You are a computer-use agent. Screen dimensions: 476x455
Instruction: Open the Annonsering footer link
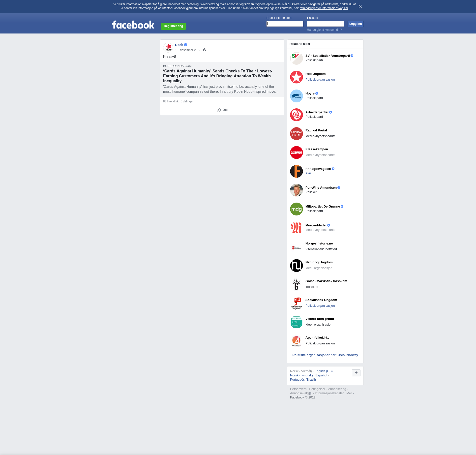click(337, 389)
